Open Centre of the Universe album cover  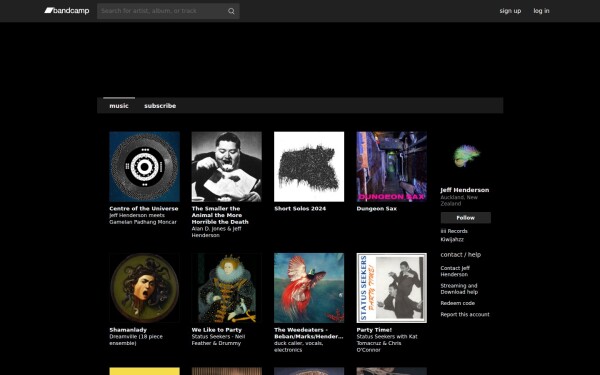click(x=144, y=166)
